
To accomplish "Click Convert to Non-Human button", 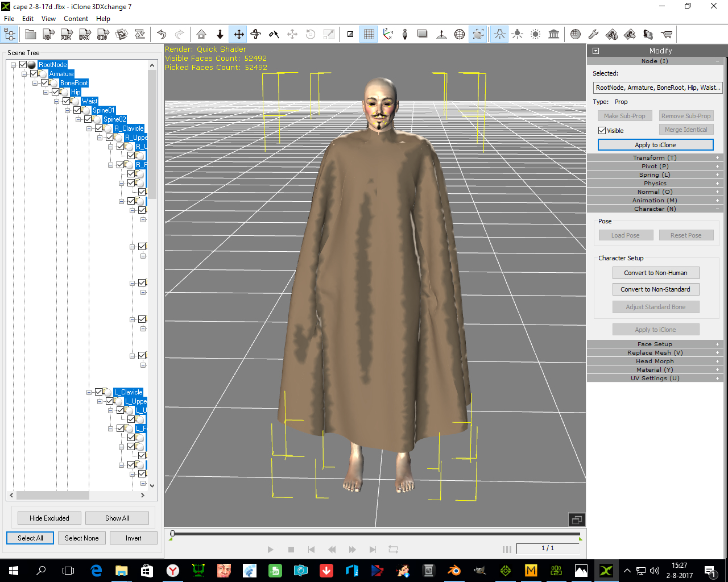I will tap(656, 273).
